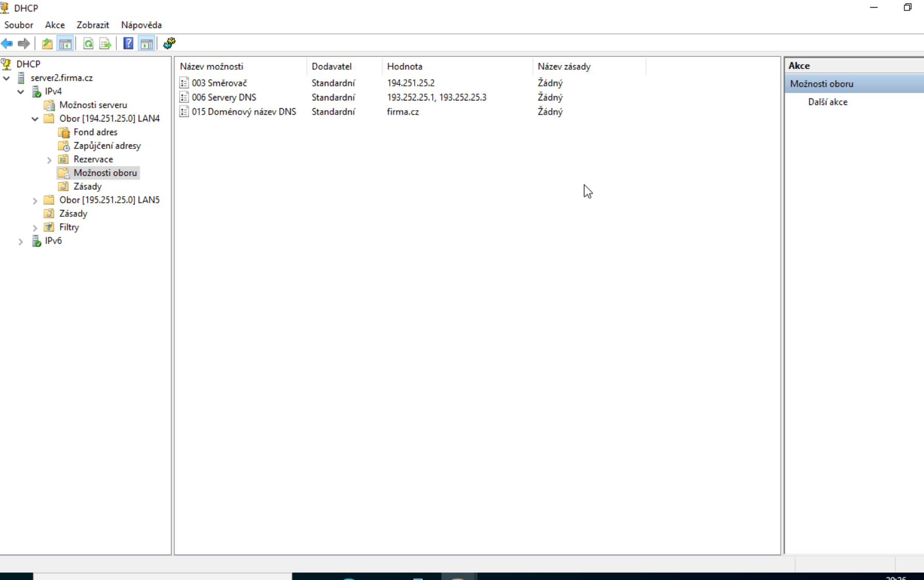
Task: Select the firma.cz value cell
Action: (x=403, y=112)
